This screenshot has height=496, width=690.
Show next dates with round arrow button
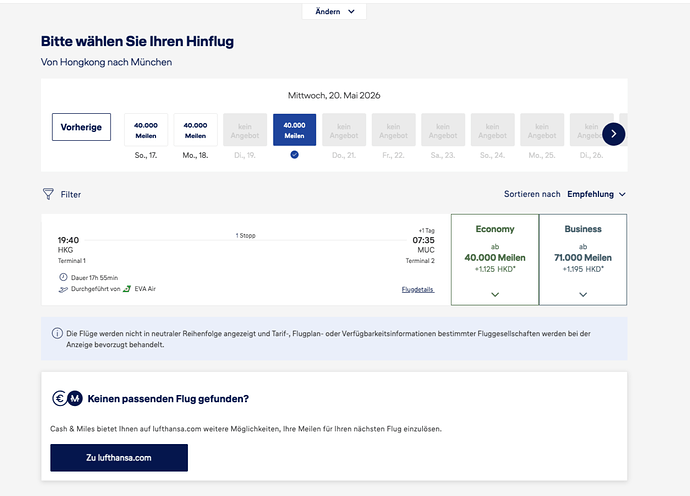[614, 134]
